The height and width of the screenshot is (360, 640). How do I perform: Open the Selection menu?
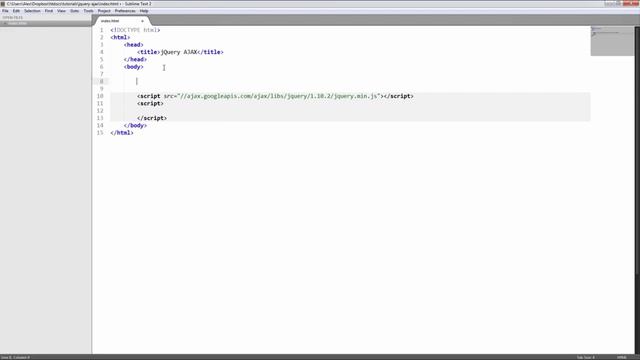(x=32, y=11)
